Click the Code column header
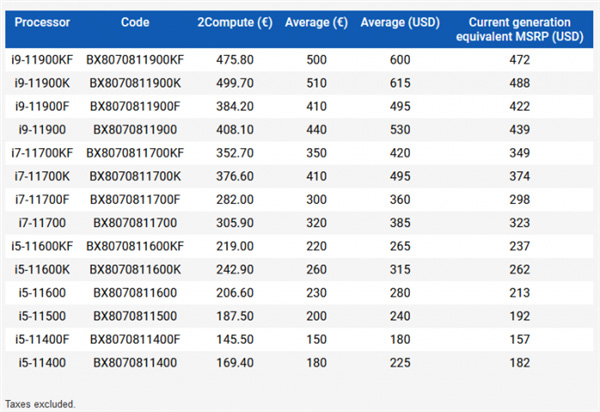Viewport: 600px width, 412px height. (x=135, y=21)
